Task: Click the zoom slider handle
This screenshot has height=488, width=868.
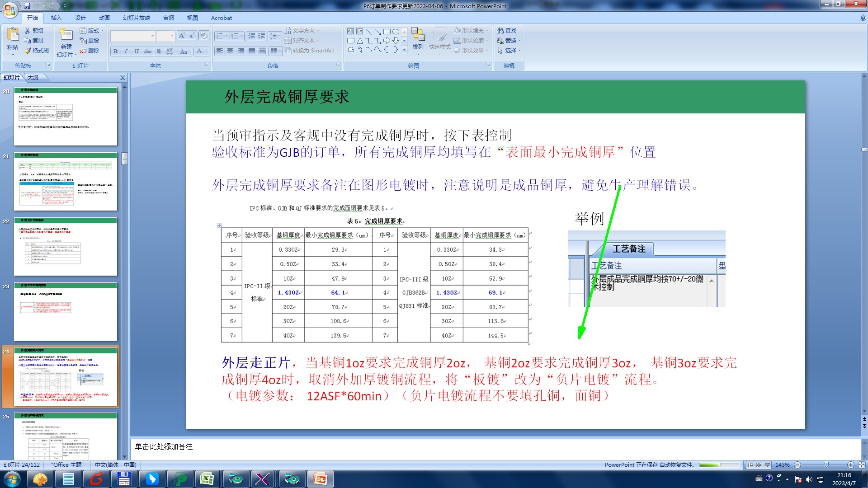Action: coord(827,465)
